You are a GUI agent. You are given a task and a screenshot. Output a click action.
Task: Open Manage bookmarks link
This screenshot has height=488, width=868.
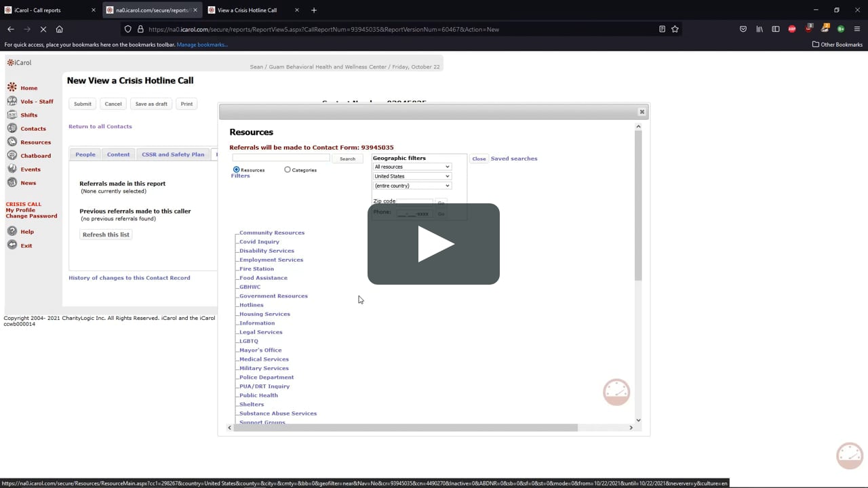point(202,45)
